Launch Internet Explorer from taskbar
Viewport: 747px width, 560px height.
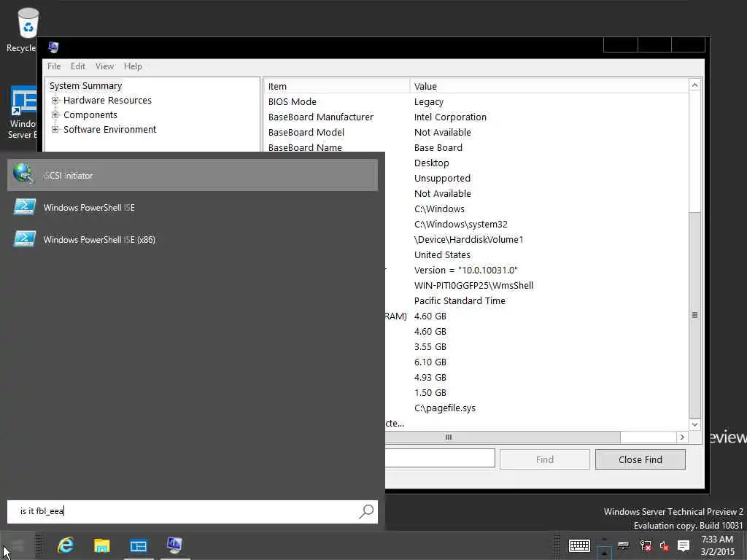point(65,545)
